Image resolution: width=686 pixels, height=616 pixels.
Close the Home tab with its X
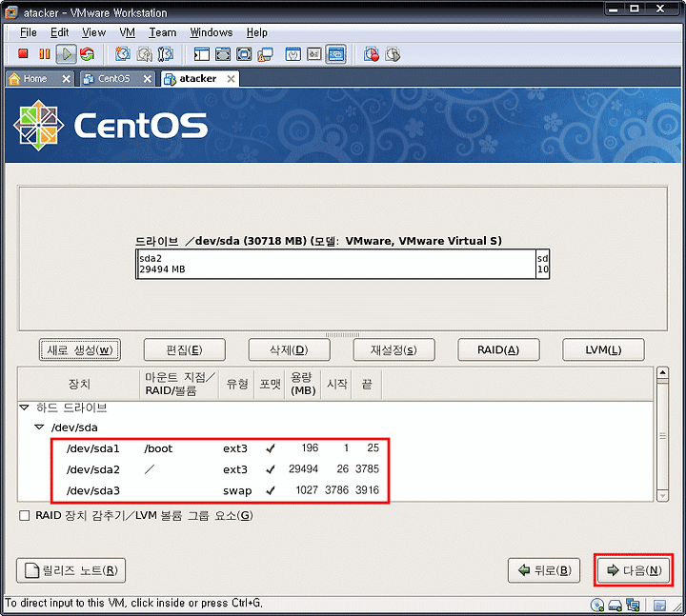pyautogui.click(x=66, y=79)
